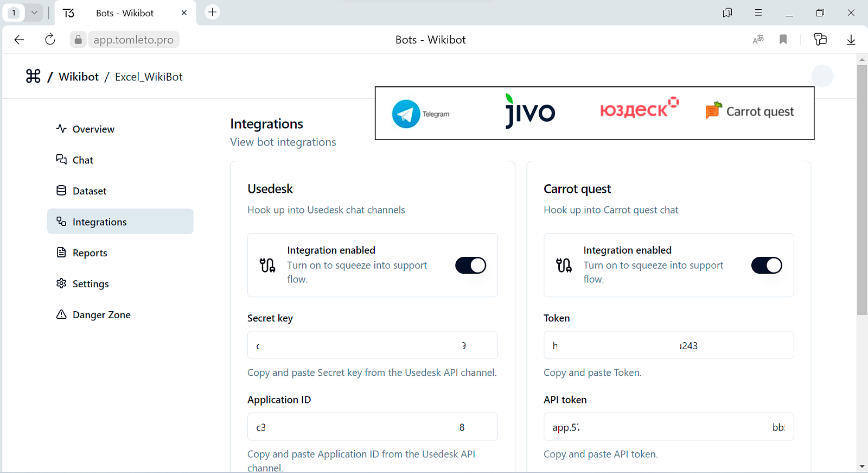
Task: Click the Settings gear icon
Action: coord(61,283)
